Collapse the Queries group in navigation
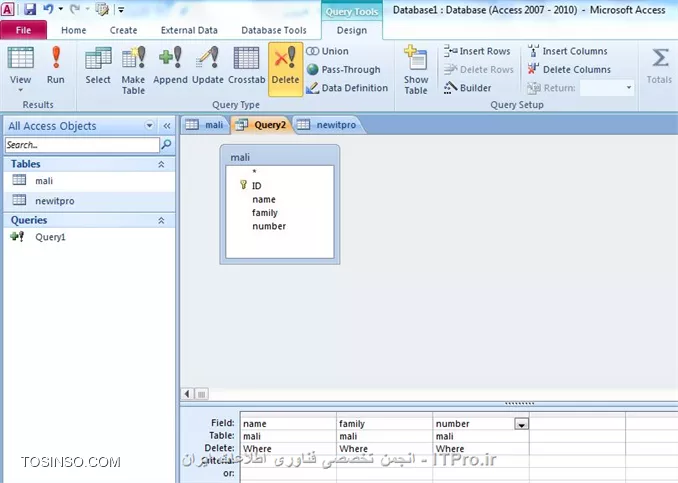The height and width of the screenshot is (483, 678). click(161, 220)
